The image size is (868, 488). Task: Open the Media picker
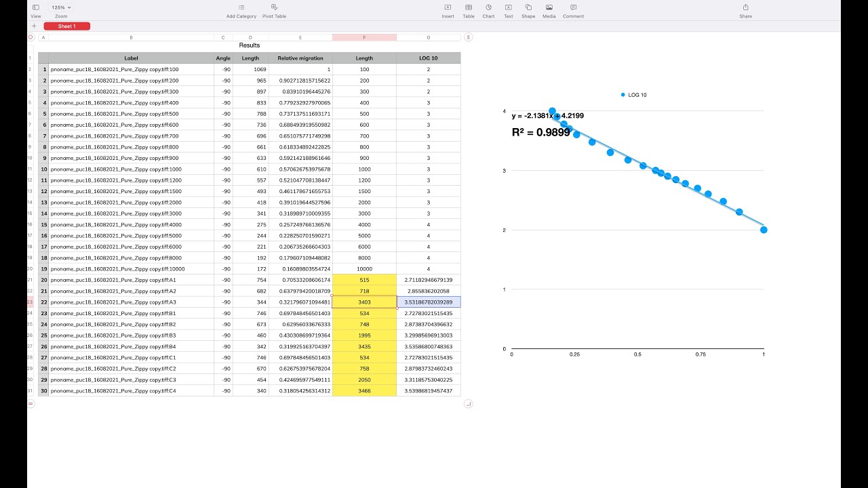(x=549, y=11)
